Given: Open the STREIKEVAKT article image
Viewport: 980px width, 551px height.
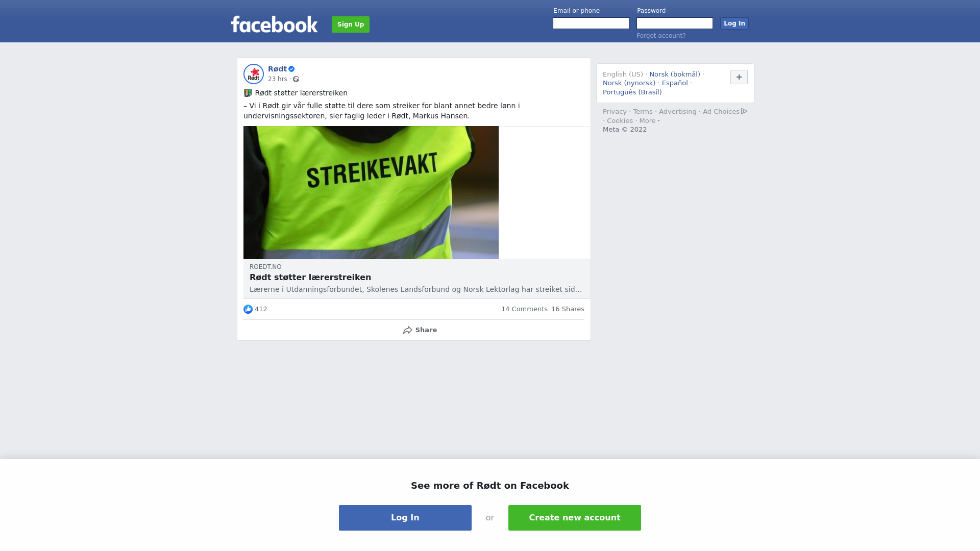Looking at the screenshot, I should [x=371, y=192].
